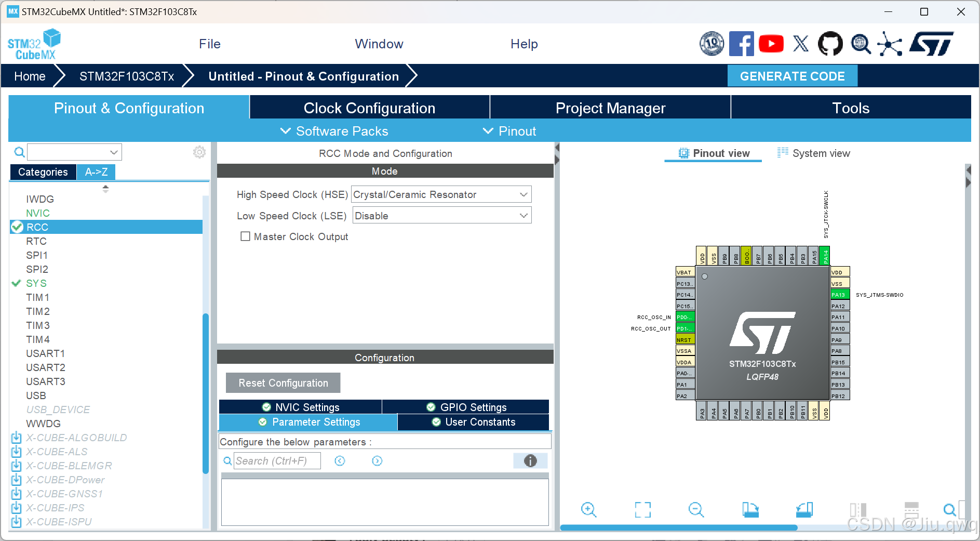Image resolution: width=980 pixels, height=541 pixels.
Task: Open the Pinout & Configuration tab
Action: point(129,108)
